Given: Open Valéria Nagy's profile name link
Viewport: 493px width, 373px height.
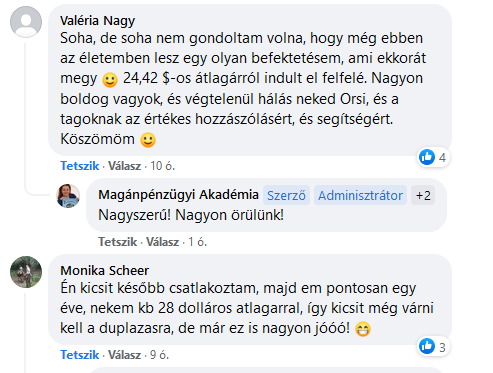Looking at the screenshot, I should 98,21.
